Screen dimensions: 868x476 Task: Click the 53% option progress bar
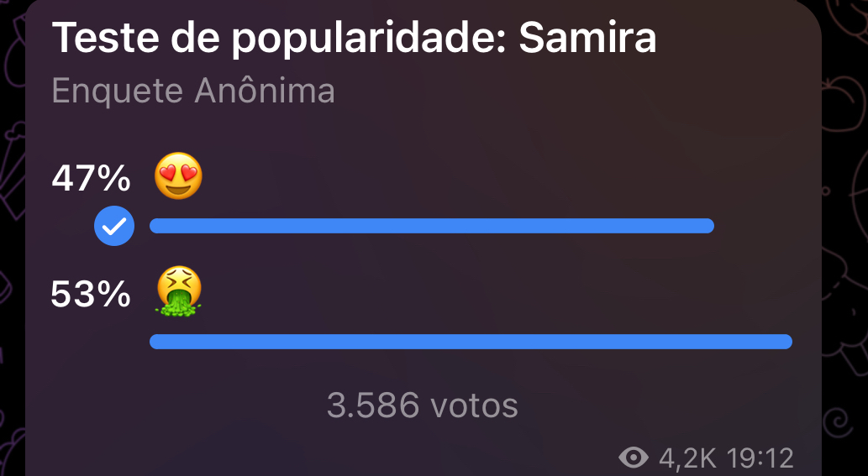coord(471,341)
